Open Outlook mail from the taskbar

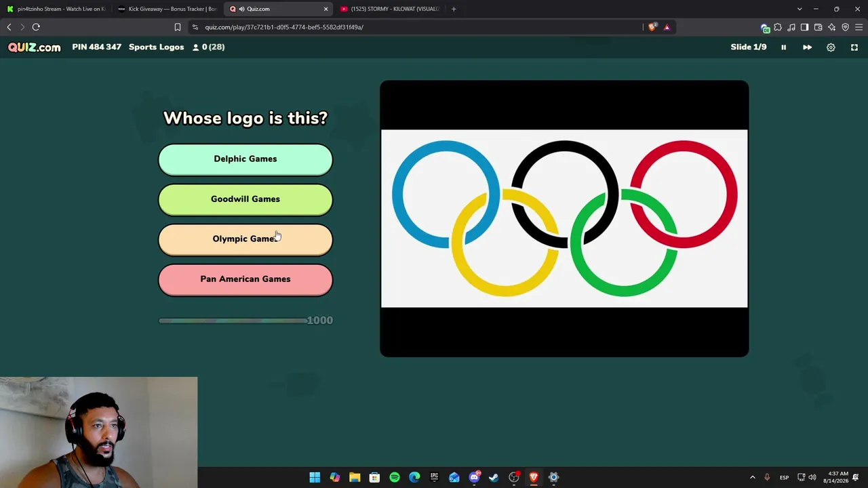pyautogui.click(x=454, y=477)
